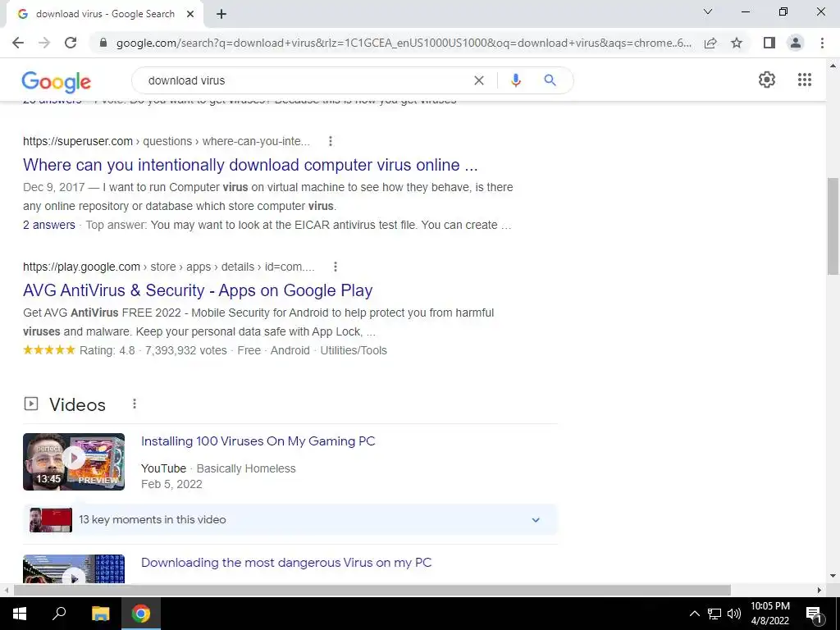840x630 pixels.
Task: Start a voice search with microphone
Action: tap(516, 80)
